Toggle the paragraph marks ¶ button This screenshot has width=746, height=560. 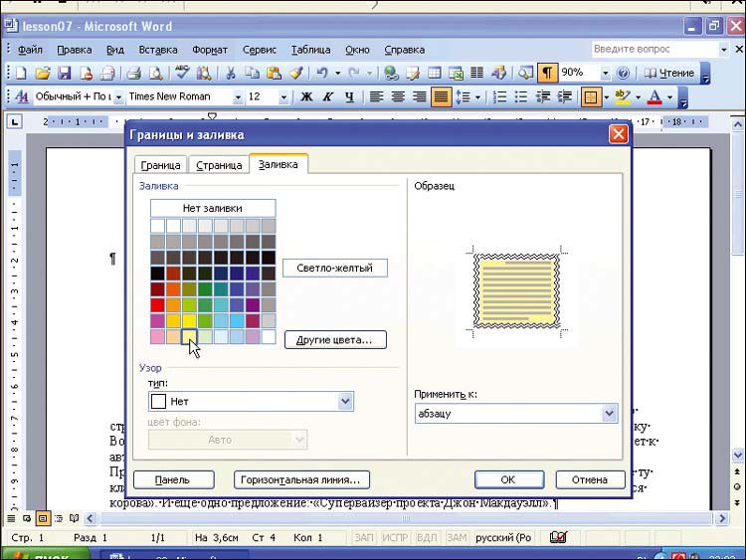[548, 73]
